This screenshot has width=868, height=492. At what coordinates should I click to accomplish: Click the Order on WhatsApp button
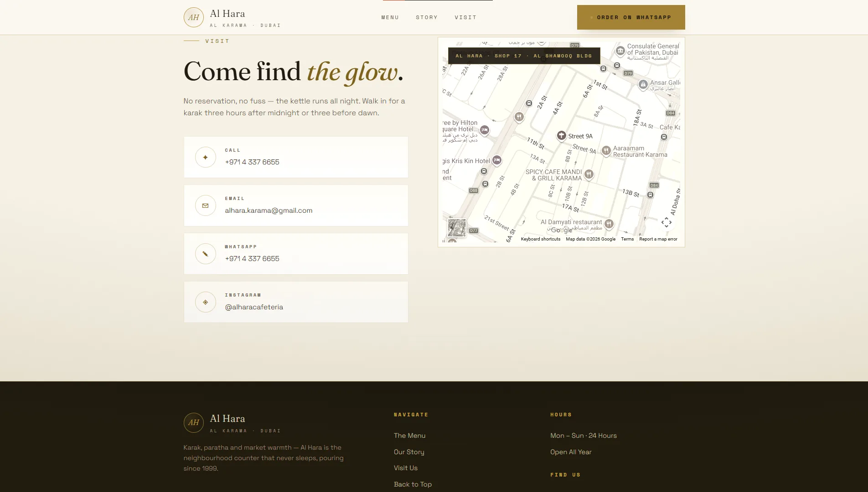point(631,17)
